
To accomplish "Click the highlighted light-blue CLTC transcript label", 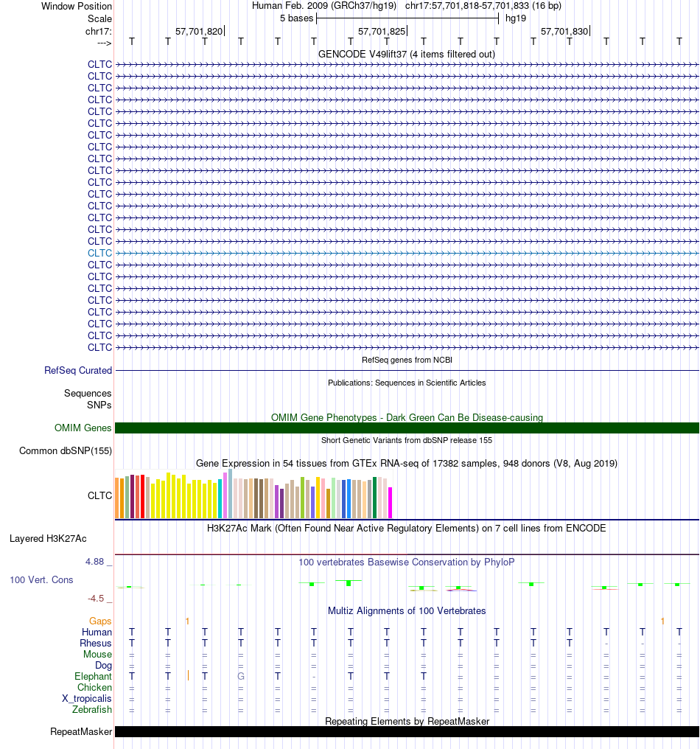I will click(x=99, y=253).
